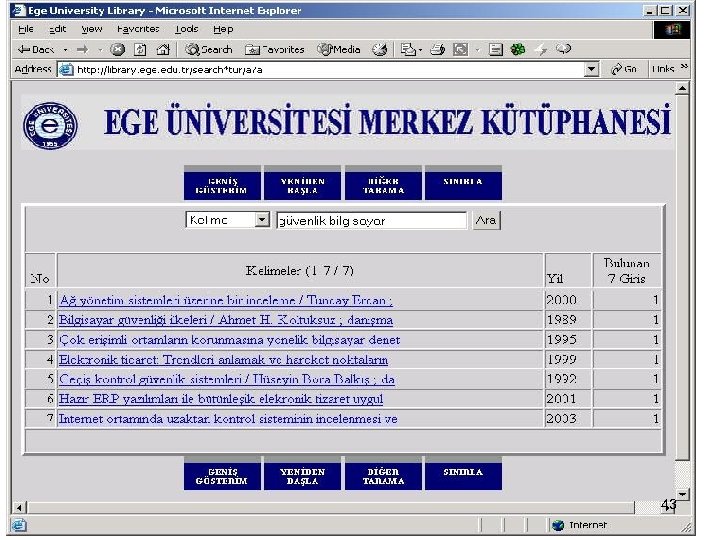The width and height of the screenshot is (720, 540).
Task: Open the View menu
Action: point(92,29)
